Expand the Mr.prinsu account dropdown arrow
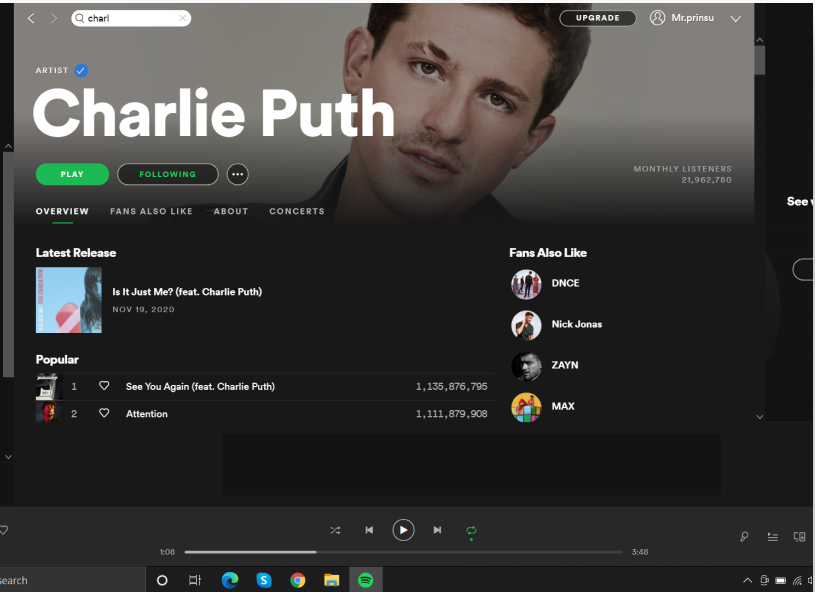Viewport: 815px width, 592px height. coord(736,19)
